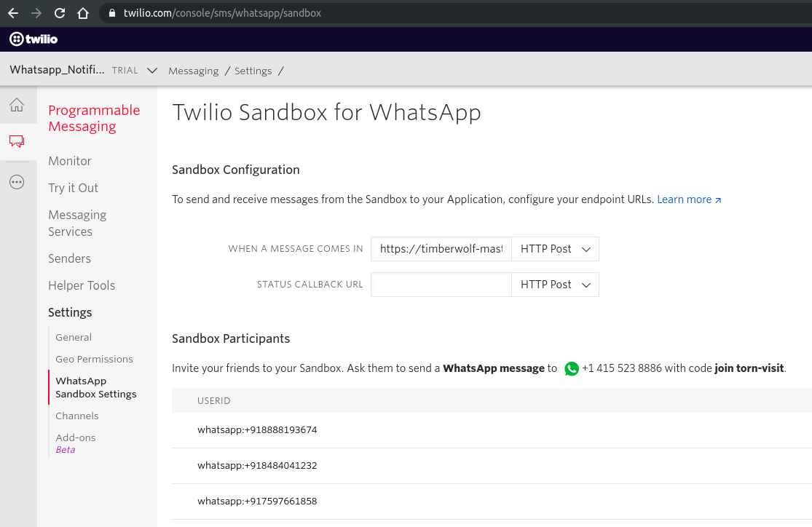This screenshot has width=812, height=527.
Task: Open Try it Out in the sidebar
Action: point(73,188)
